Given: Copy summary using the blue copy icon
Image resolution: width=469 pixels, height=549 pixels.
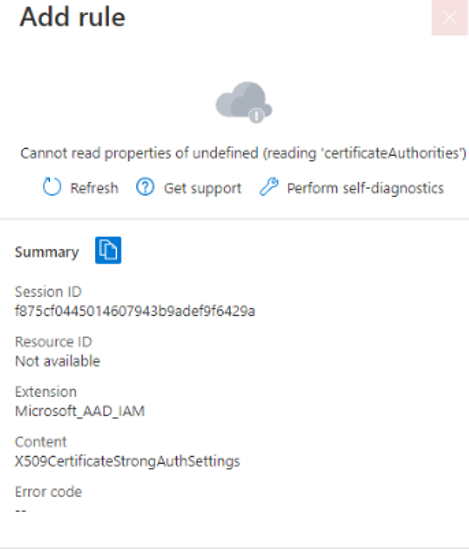Looking at the screenshot, I should (x=108, y=250).
